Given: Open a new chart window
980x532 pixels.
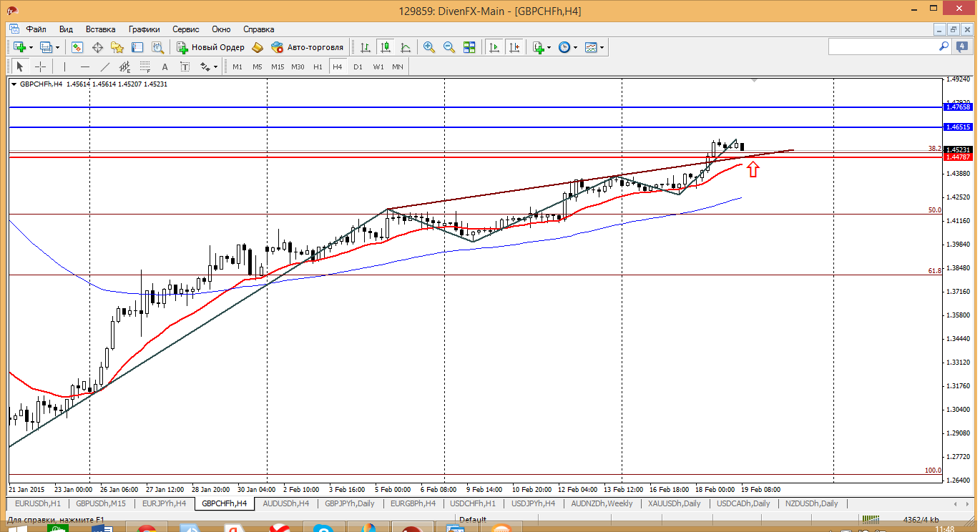Looking at the screenshot, I should click(19, 47).
